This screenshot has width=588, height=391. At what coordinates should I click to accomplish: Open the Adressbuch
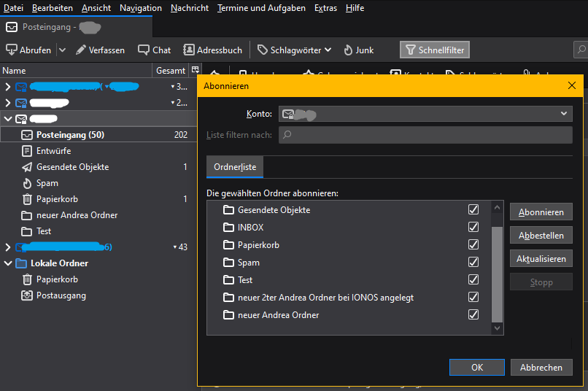(212, 50)
